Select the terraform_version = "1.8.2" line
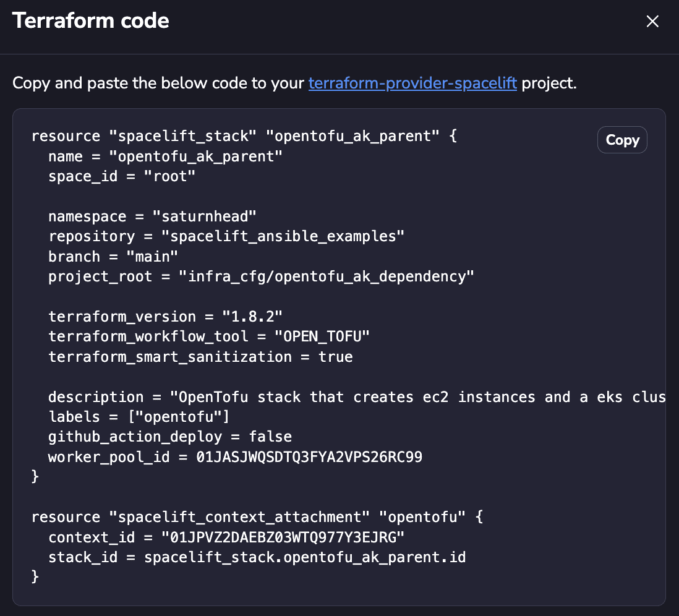The width and height of the screenshot is (679, 616). 165,317
